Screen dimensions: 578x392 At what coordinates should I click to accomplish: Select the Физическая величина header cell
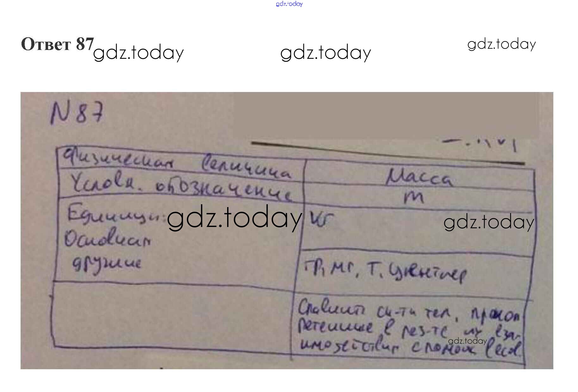180,164
